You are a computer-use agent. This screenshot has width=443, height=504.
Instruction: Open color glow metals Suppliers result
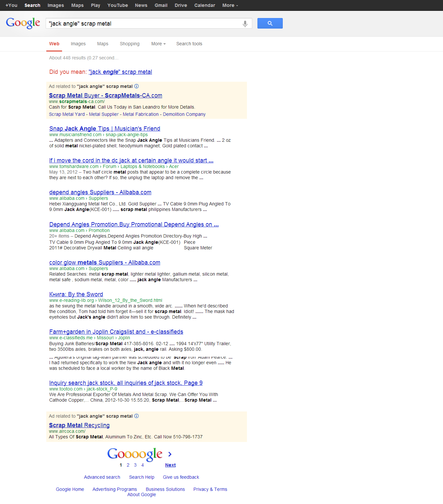(x=105, y=262)
